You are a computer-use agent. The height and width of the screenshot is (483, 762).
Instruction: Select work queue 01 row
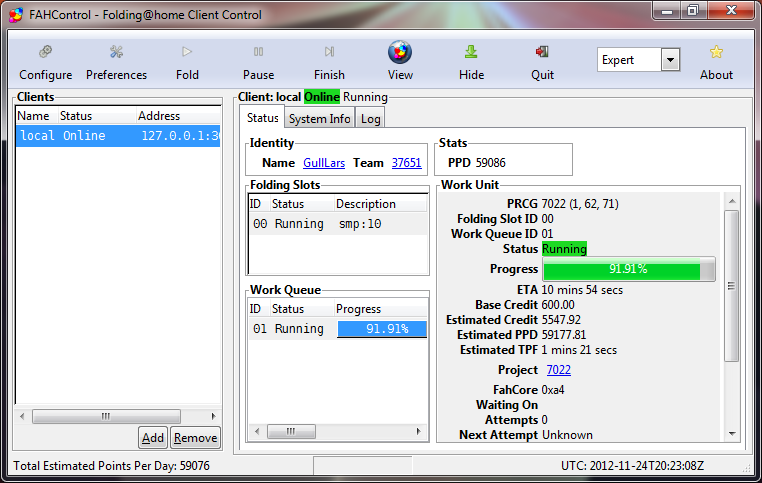point(338,329)
